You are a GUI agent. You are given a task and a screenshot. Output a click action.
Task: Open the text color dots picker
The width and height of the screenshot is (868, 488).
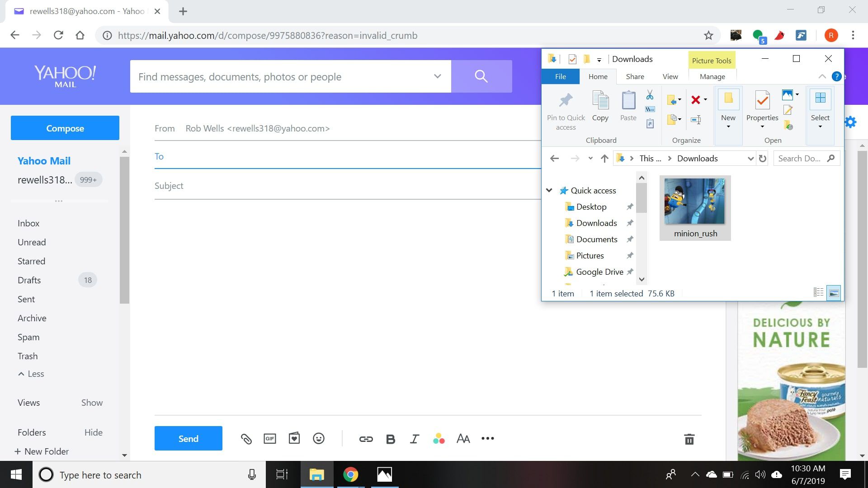439,438
